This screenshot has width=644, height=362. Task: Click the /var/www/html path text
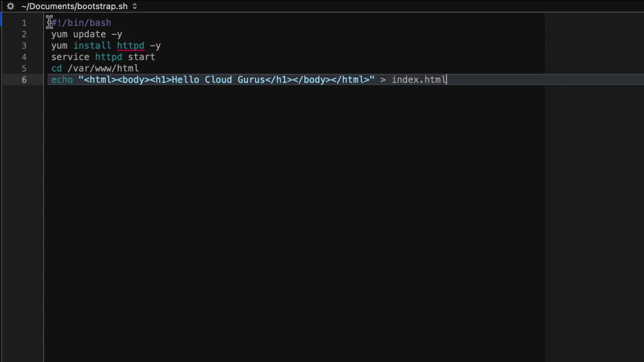[x=103, y=68]
